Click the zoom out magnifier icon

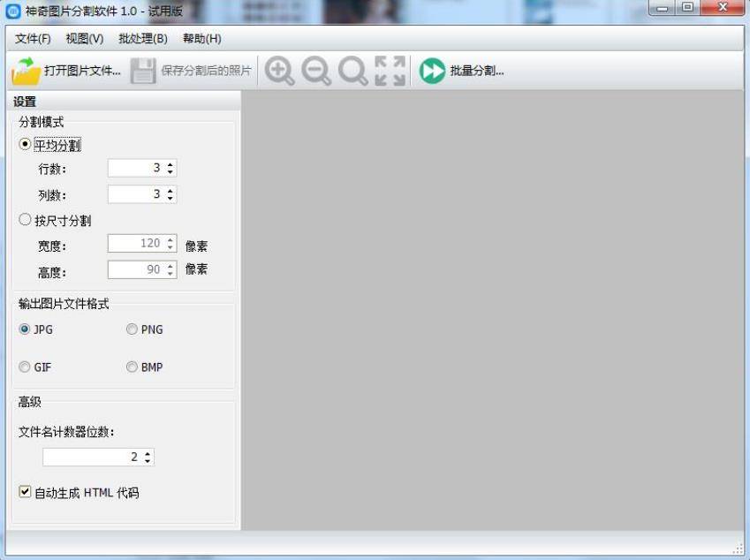pos(315,71)
